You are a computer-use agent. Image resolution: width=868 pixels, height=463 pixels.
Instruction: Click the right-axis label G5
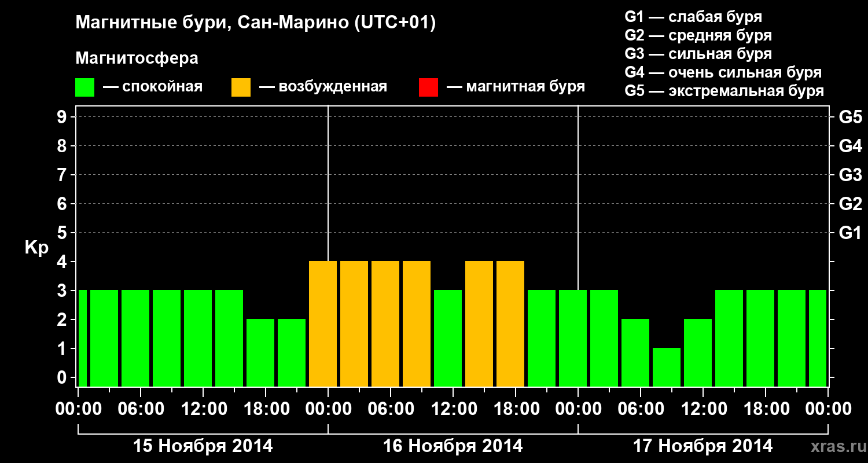tap(850, 117)
